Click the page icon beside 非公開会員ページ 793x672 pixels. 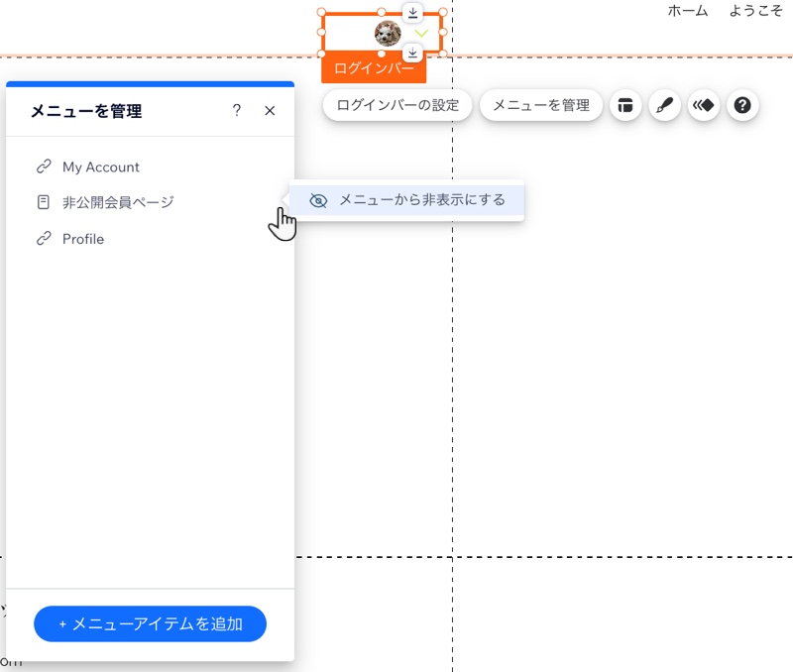pyautogui.click(x=42, y=202)
